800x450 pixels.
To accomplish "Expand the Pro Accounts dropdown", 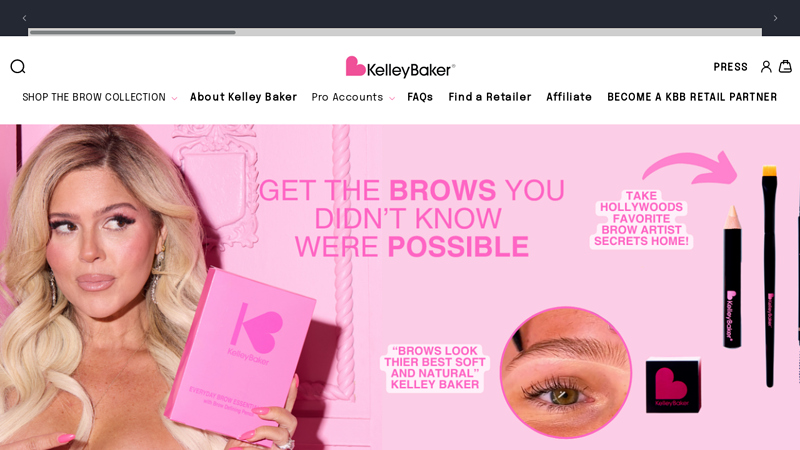I will point(353,97).
